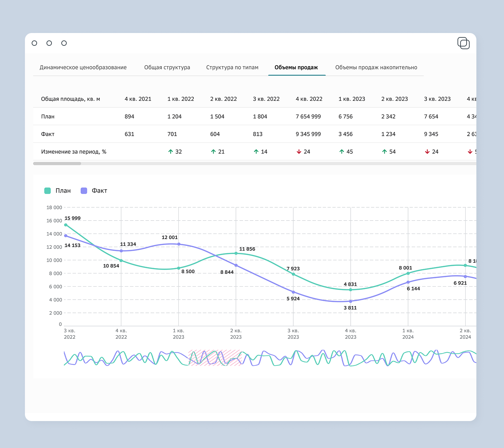The height and width of the screenshot is (448, 504).
Task: Toggle the Факт series in legend
Action: 94,191
